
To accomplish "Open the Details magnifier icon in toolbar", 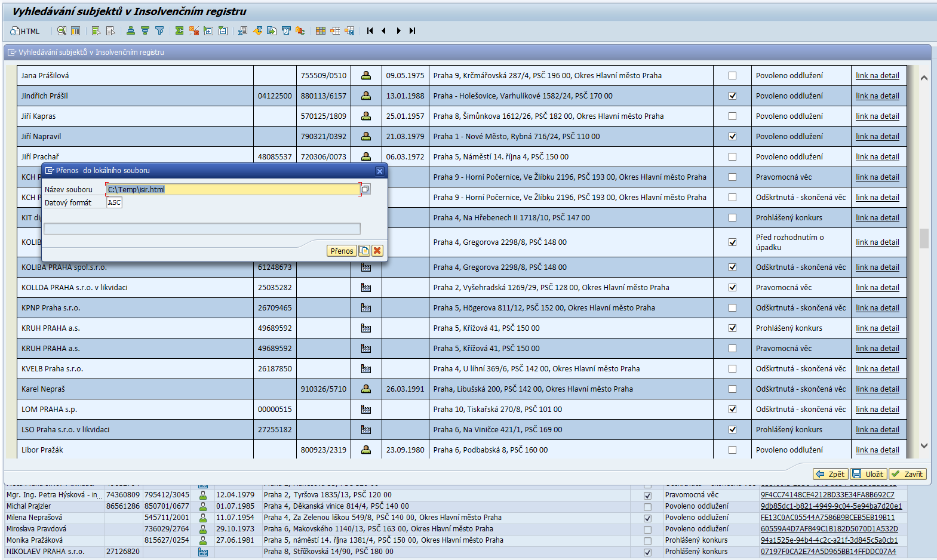I will [62, 31].
